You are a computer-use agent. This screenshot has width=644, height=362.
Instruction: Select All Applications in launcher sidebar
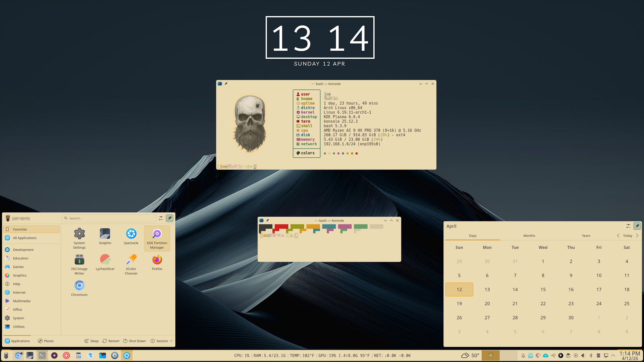tap(31, 238)
